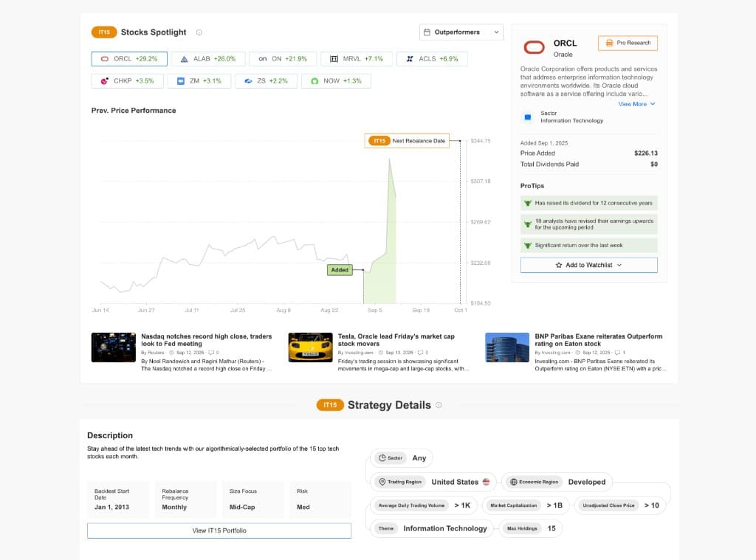Click the IT15 badge next to Stocks Spotlight
The image size is (756, 560).
pos(104,32)
